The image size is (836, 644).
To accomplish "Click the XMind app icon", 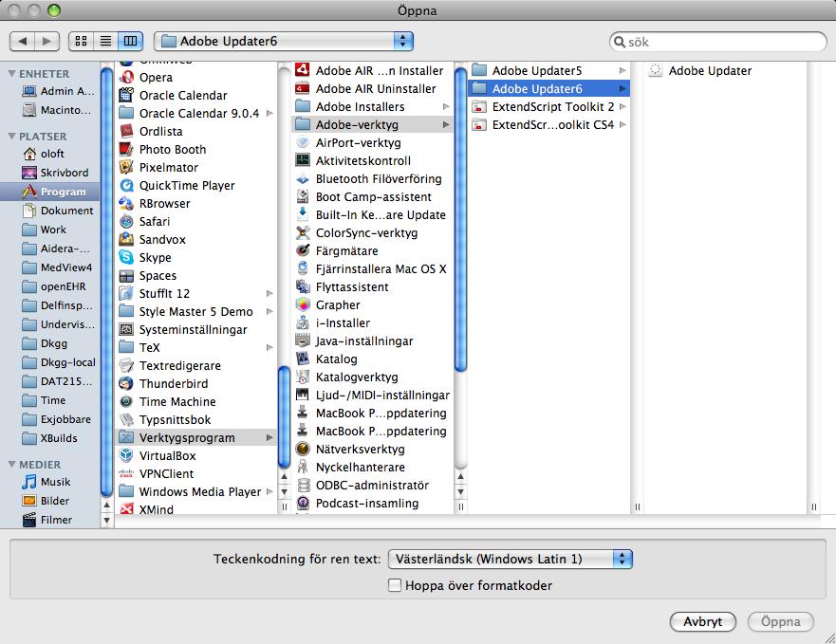I will tap(126, 509).
